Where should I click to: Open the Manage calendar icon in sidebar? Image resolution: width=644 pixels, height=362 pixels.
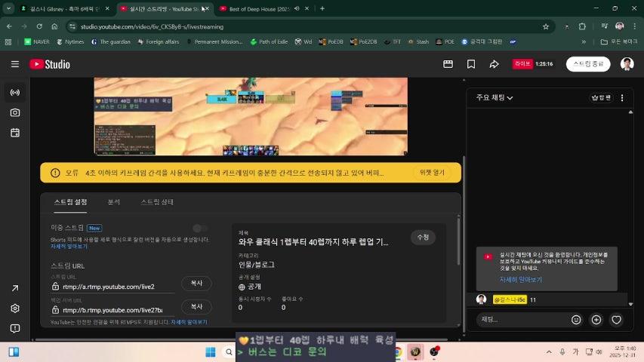tap(15, 133)
